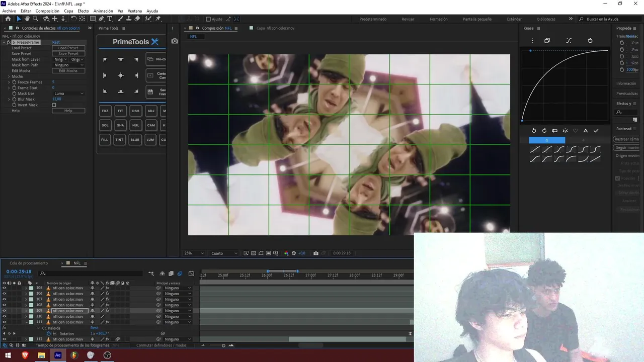Open the Composición menu
644x362 pixels.
(x=47, y=11)
